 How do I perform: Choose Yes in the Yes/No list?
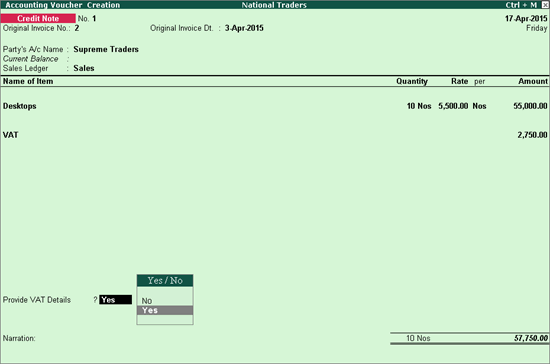tap(165, 310)
